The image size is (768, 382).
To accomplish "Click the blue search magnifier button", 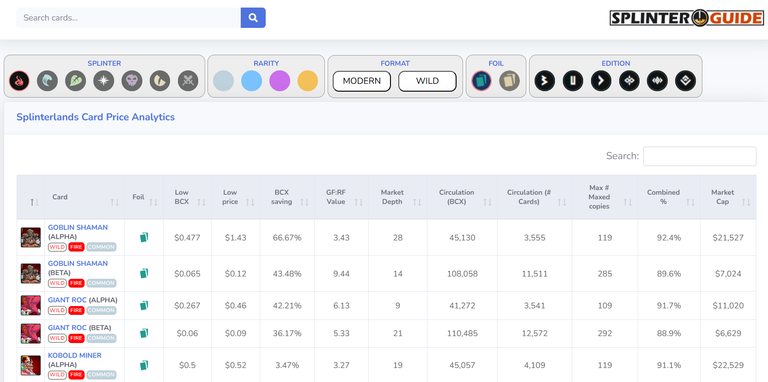I will (x=253, y=18).
